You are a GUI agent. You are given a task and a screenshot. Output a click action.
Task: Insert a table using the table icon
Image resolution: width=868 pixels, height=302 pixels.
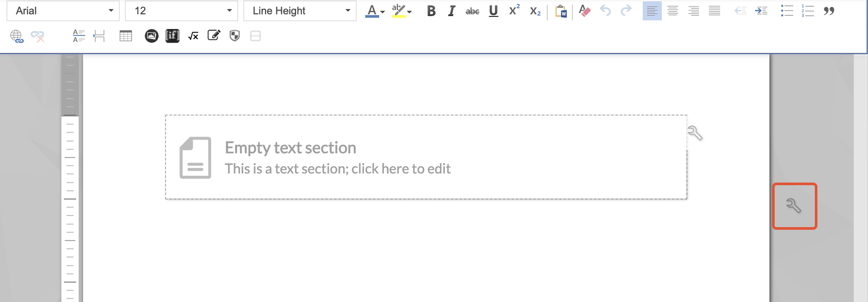126,36
